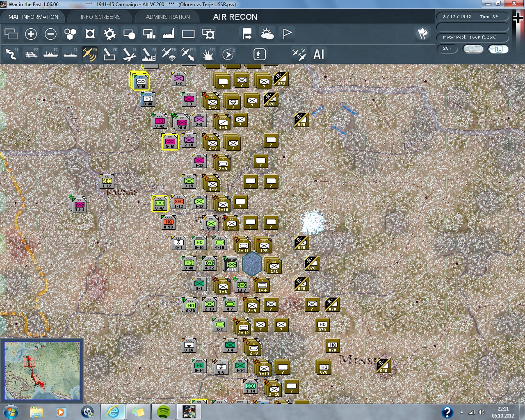525x420 pixels.
Task: Click the rectangle with bar chart icon
Action: pyautogui.click(x=149, y=34)
